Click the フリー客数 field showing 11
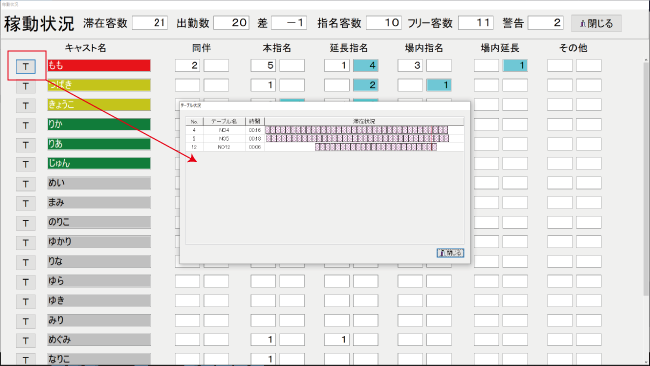Viewport: 650px width, 366px height. 476,23
